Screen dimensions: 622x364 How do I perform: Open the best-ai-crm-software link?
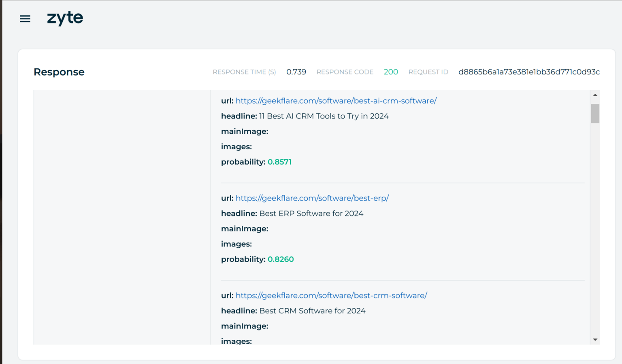tap(336, 101)
